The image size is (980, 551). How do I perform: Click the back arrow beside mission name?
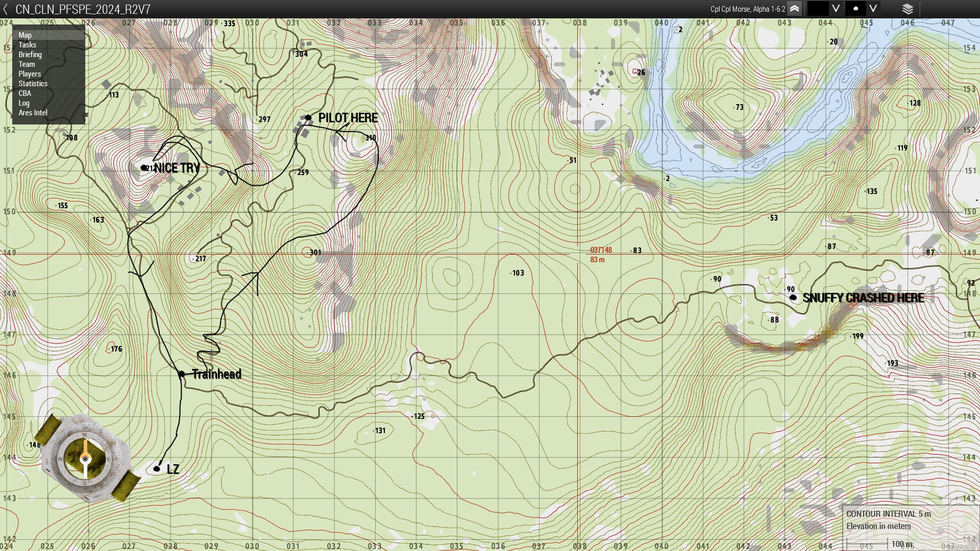coord(6,9)
